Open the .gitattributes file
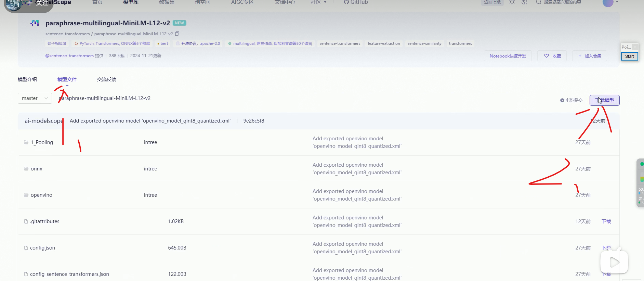 44,221
